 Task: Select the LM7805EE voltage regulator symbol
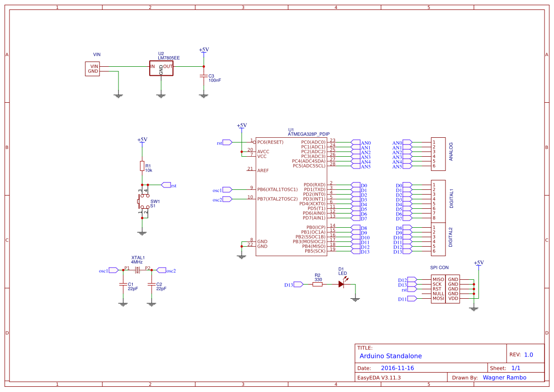[161, 68]
